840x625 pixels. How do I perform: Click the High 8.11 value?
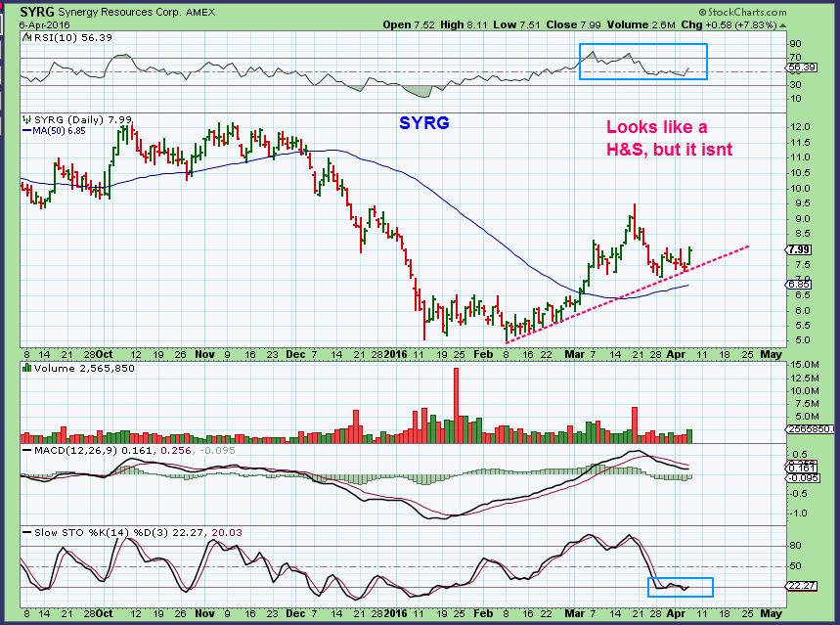pos(464,24)
